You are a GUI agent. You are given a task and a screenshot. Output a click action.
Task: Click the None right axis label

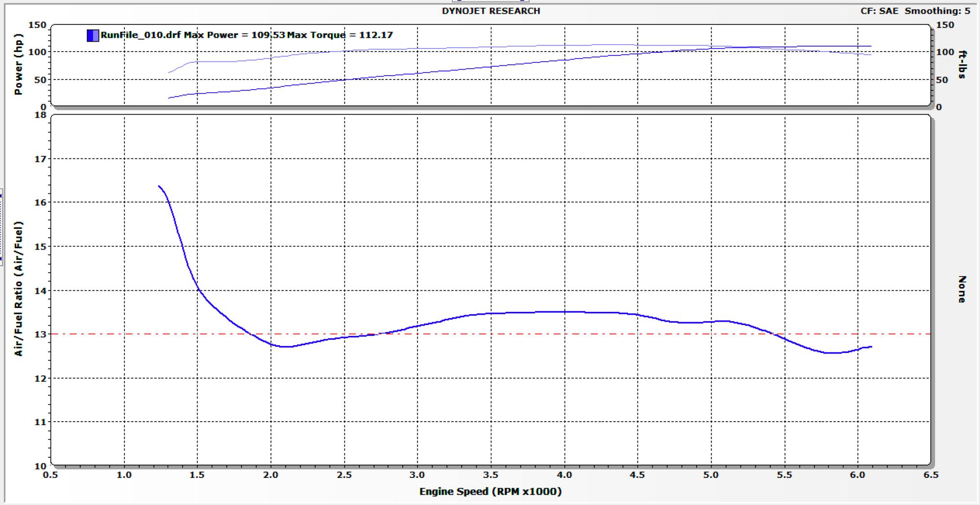(962, 289)
